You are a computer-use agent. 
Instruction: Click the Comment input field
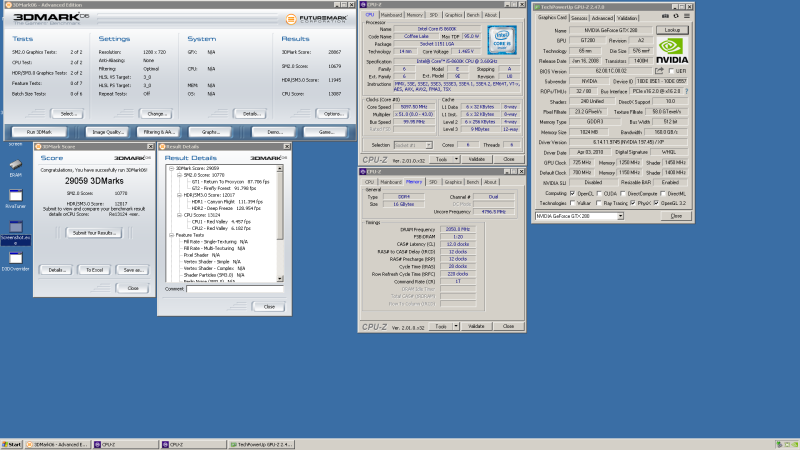235,289
